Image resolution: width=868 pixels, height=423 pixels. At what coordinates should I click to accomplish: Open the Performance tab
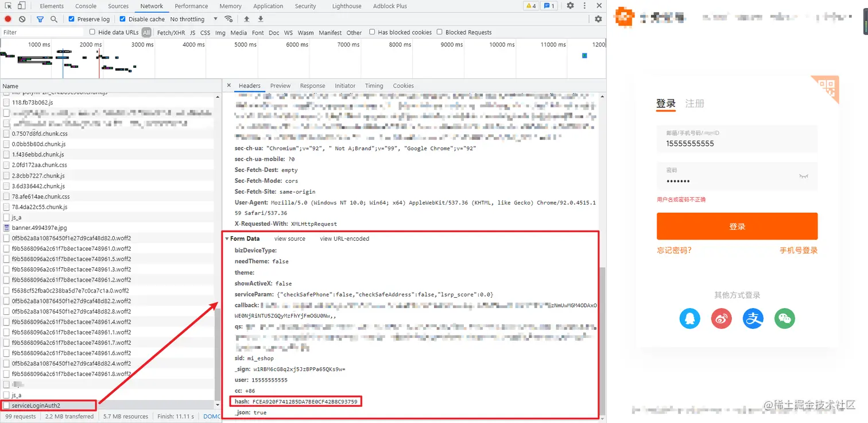[x=191, y=6]
